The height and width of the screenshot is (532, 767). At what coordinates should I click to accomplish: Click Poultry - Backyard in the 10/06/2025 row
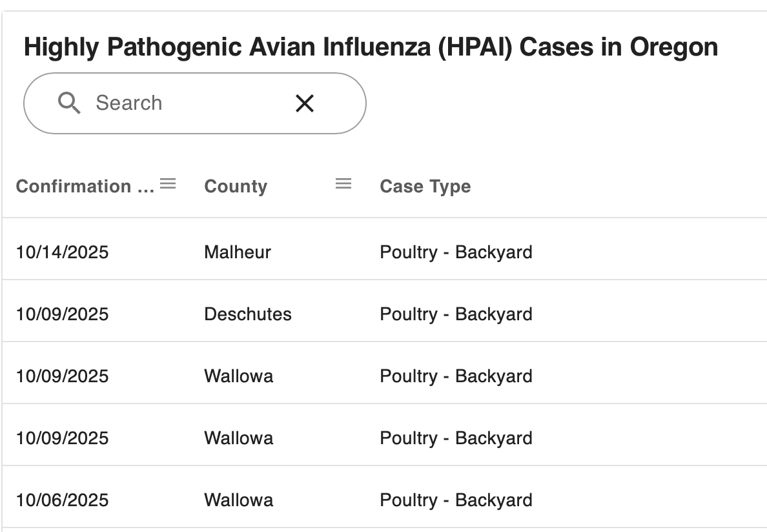(456, 500)
